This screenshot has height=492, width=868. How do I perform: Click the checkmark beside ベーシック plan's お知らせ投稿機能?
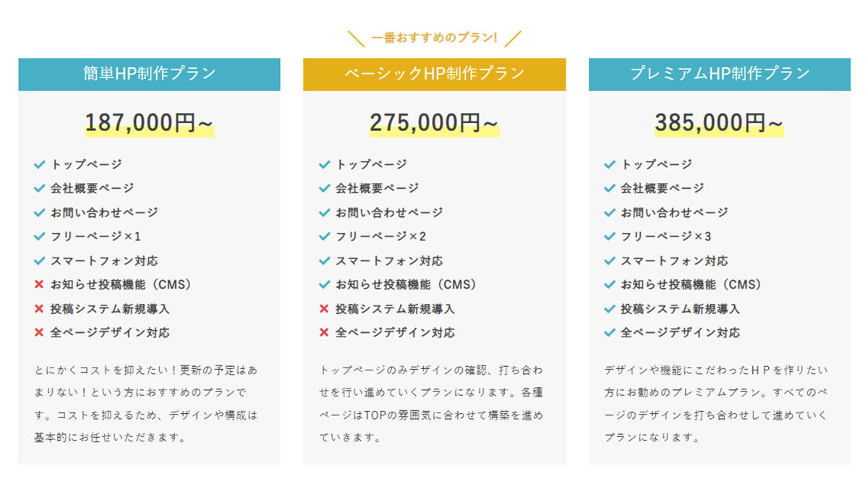(324, 284)
